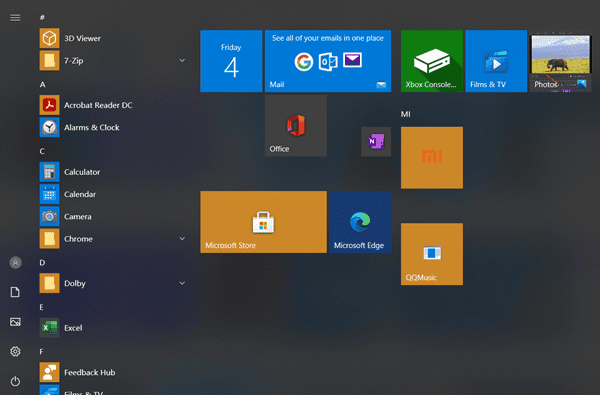Viewport: 600px width, 395px height.
Task: Open Calendar app icon in list
Action: tap(49, 194)
